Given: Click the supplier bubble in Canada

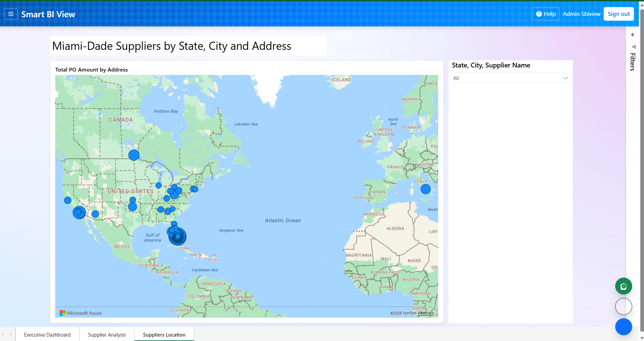Looking at the screenshot, I should pos(133,155).
